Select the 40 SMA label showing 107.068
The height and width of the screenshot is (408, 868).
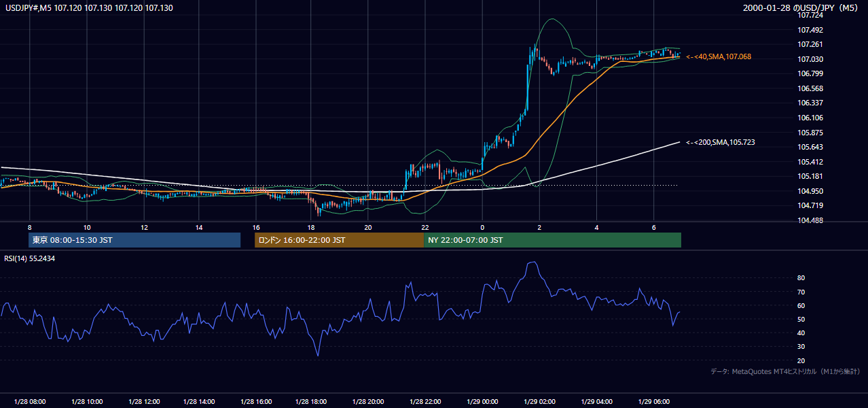(719, 56)
